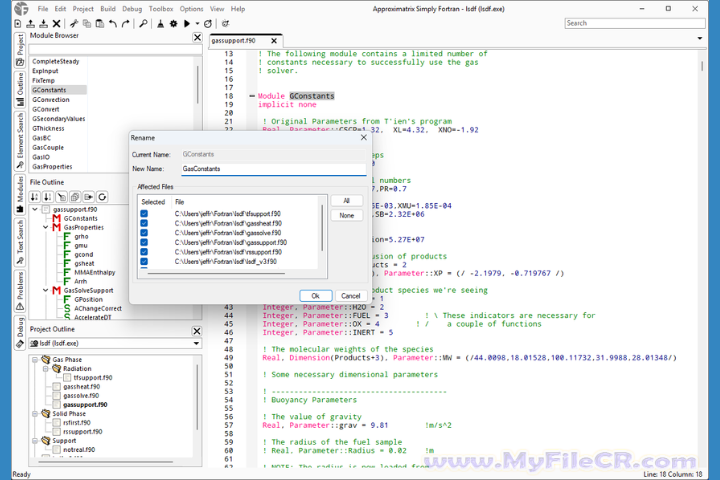Viewport: 720px width, 480px height.
Task: Click the Open File upload-arrow icon
Action: point(30,23)
